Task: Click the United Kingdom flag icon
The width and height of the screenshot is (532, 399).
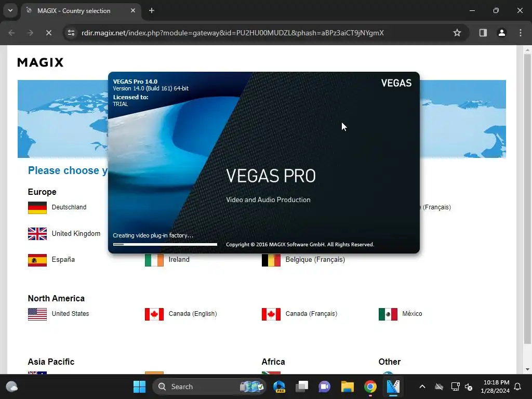Action: [37, 234]
